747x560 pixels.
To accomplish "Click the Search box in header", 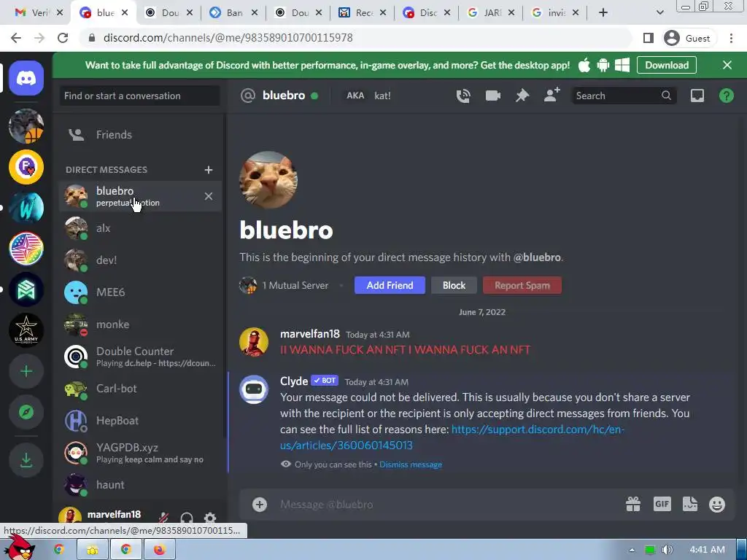I will click(x=623, y=96).
